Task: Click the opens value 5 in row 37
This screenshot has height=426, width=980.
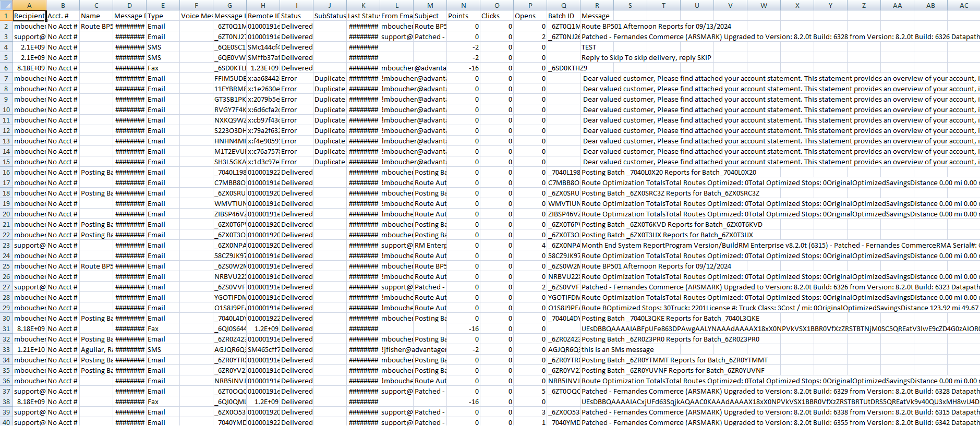Action: click(x=530, y=391)
